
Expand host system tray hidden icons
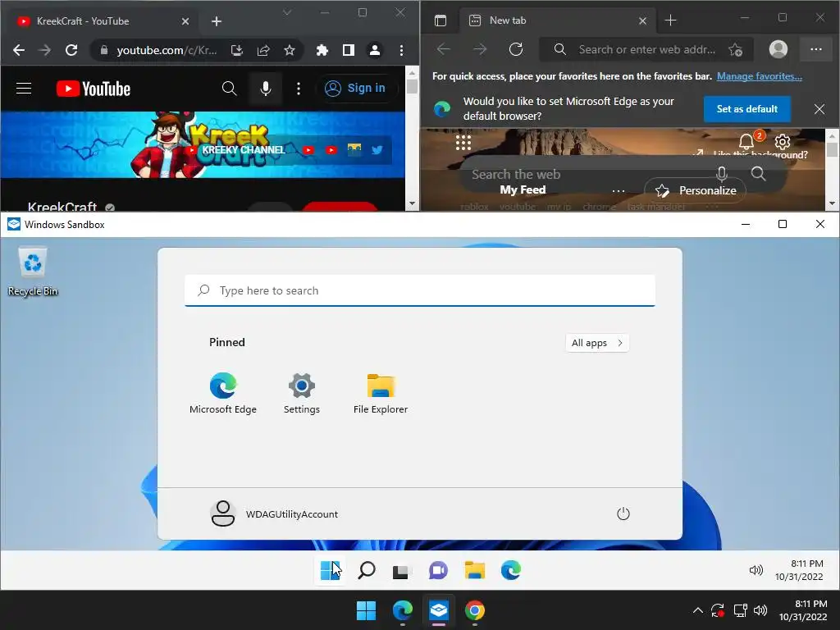coord(697,610)
